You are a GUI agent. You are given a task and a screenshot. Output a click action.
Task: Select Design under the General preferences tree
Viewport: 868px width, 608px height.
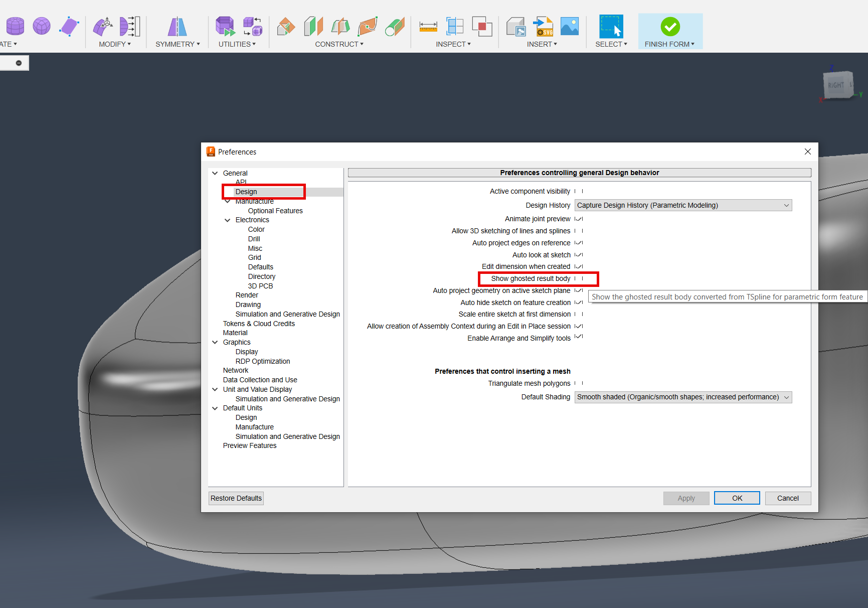(x=246, y=192)
